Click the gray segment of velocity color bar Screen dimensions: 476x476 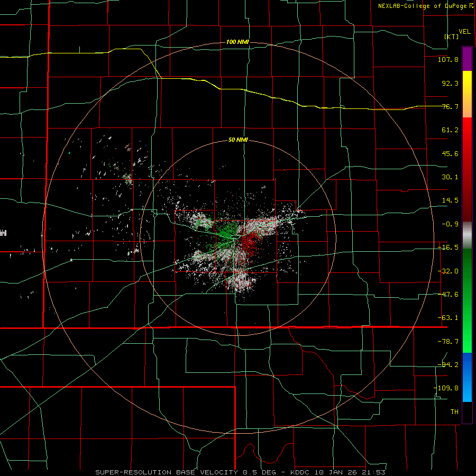pos(467,235)
